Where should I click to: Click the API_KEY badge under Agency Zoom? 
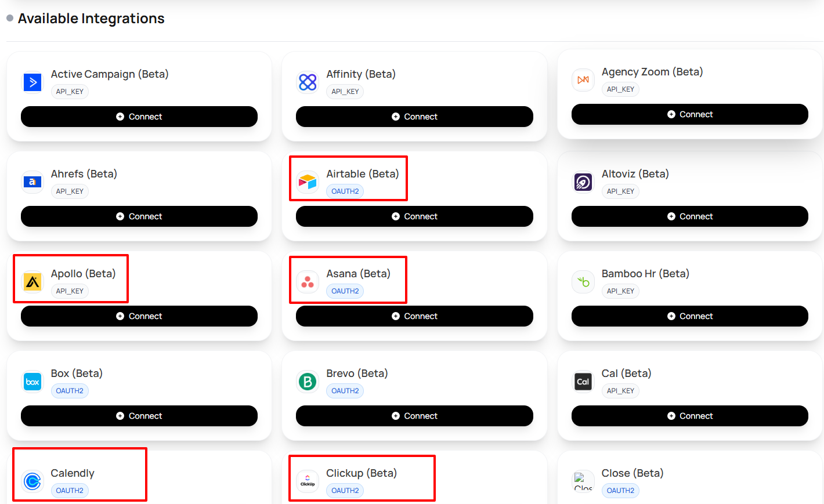point(620,89)
